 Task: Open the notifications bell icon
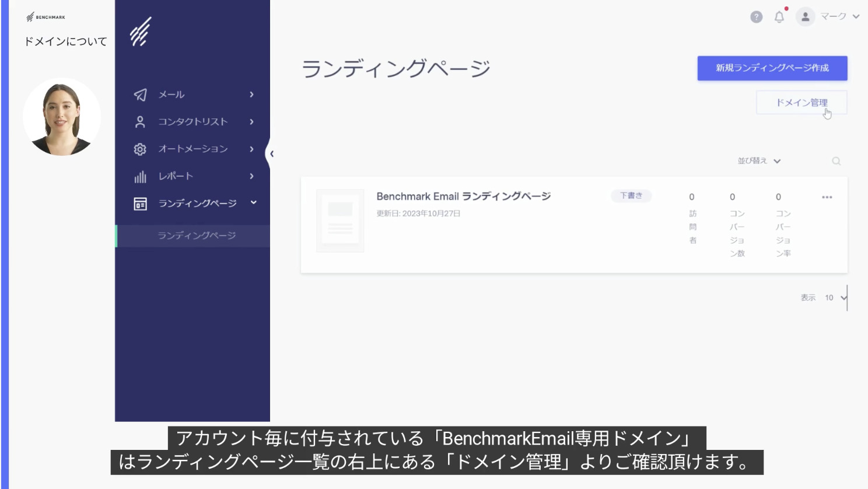coord(779,17)
